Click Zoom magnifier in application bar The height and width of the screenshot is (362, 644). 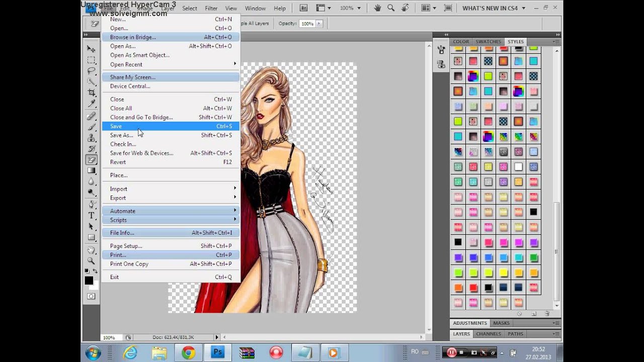[x=391, y=8]
